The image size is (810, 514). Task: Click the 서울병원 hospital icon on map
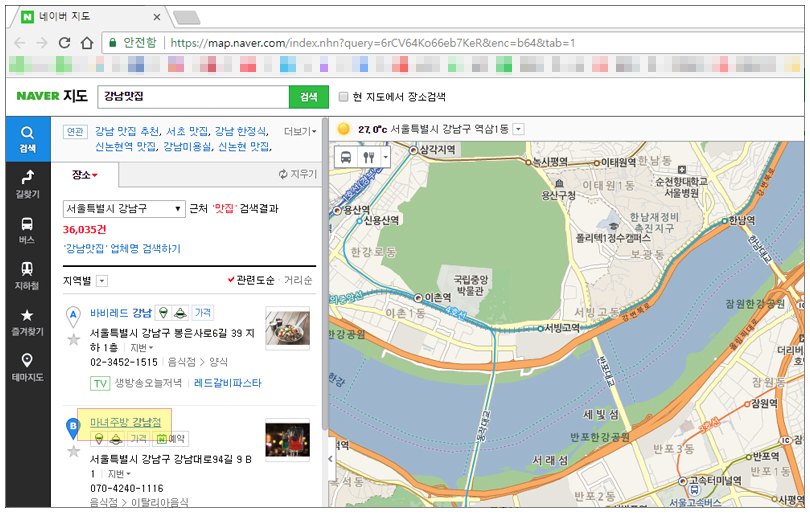pos(682,169)
